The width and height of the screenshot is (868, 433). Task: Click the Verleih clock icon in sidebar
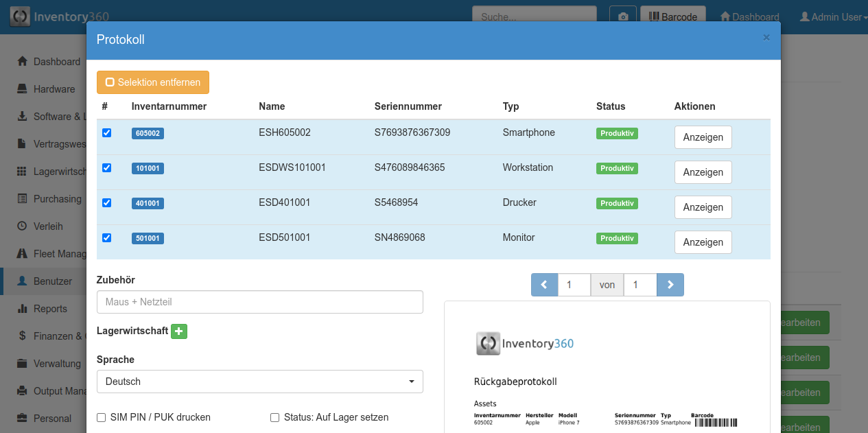pos(22,226)
